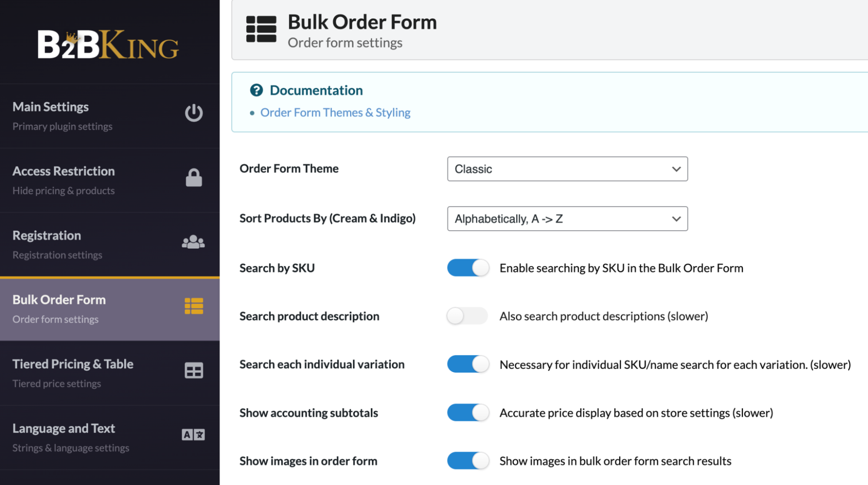868x485 pixels.
Task: Toggle Show accounting subtotals off
Action: (468, 413)
